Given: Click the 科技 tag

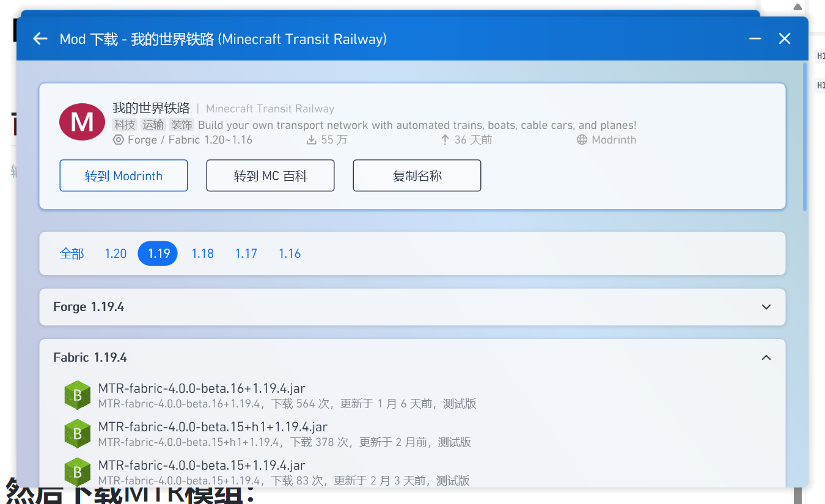Looking at the screenshot, I should point(125,125).
